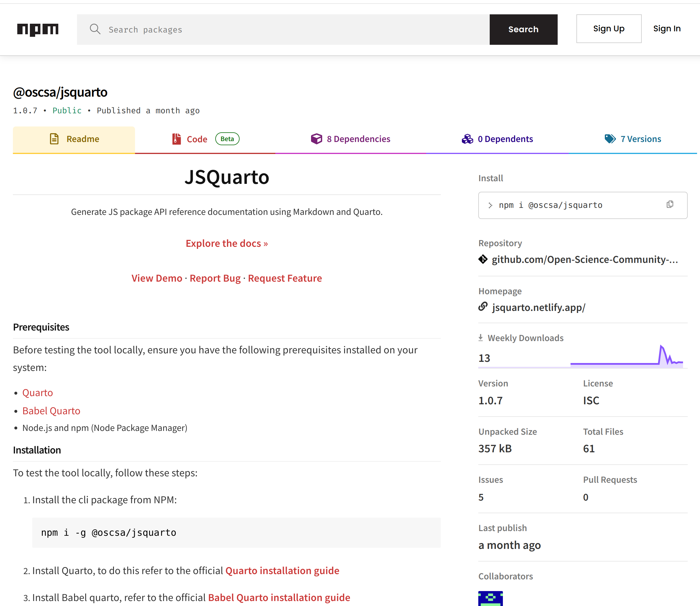The width and height of the screenshot is (700, 606).
Task: Click Sign In link
Action: coord(667,29)
